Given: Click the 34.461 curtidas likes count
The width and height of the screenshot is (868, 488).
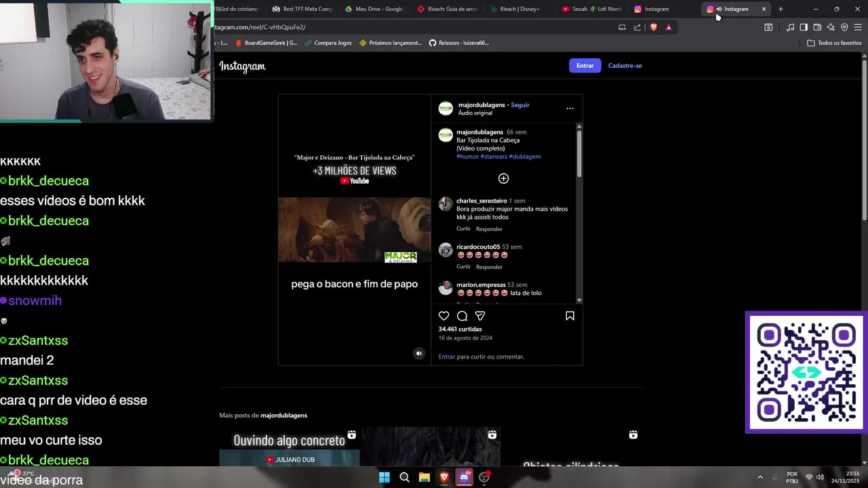Looking at the screenshot, I should point(460,329).
